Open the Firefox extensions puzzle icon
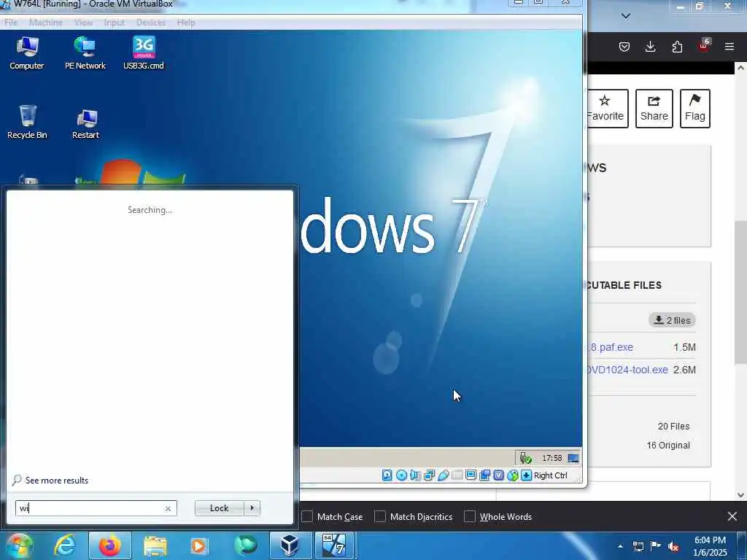Screen dimensions: 747x560 (x=677, y=46)
